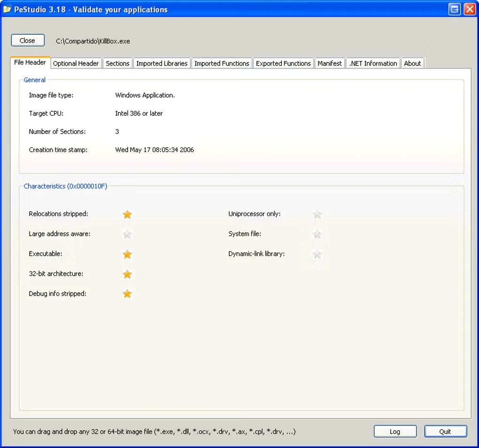Click the Uniprocessor only grey star
Image resolution: width=479 pixels, height=448 pixels.
pyautogui.click(x=317, y=215)
